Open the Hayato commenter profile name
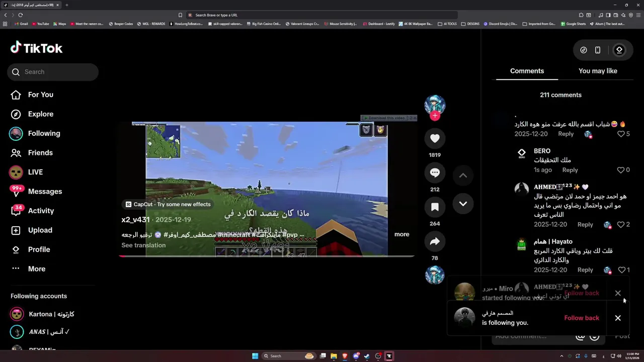Image resolution: width=644 pixels, height=362 pixels. click(x=553, y=241)
